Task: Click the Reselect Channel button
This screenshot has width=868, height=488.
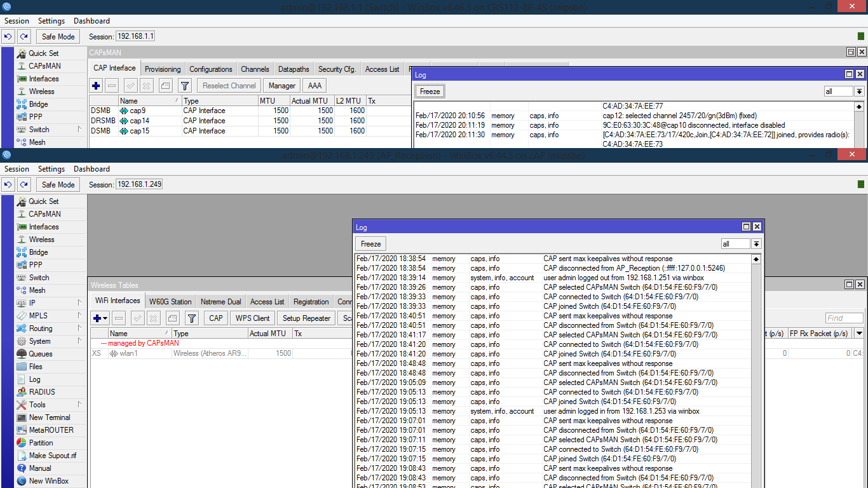Action: [229, 86]
